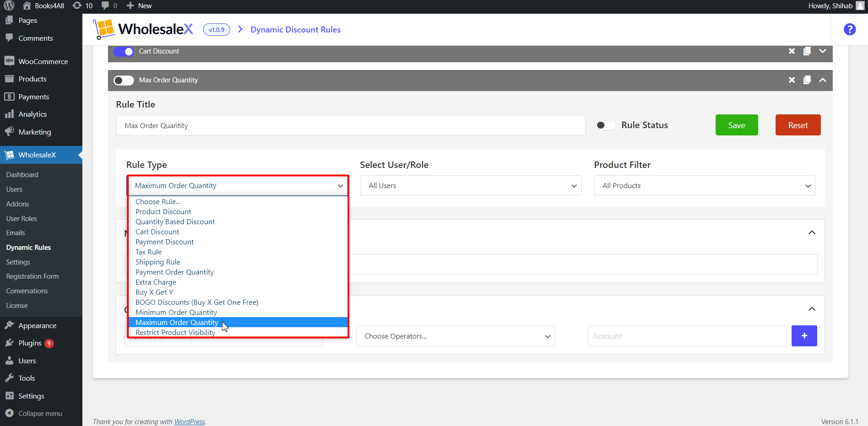Select Product Discount option
The height and width of the screenshot is (426, 868).
[238, 212]
